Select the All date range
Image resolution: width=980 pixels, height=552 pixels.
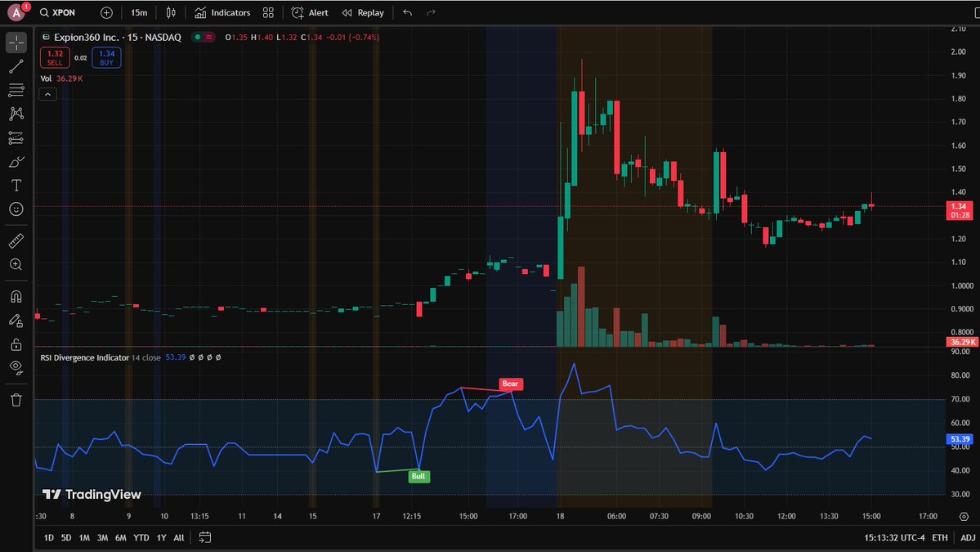tap(179, 537)
